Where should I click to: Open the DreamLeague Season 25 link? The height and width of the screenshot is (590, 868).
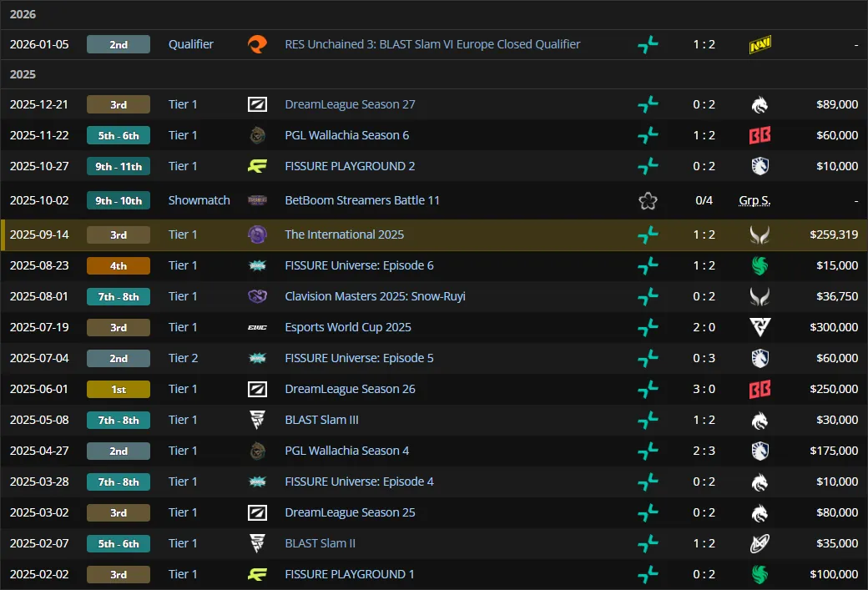(350, 512)
